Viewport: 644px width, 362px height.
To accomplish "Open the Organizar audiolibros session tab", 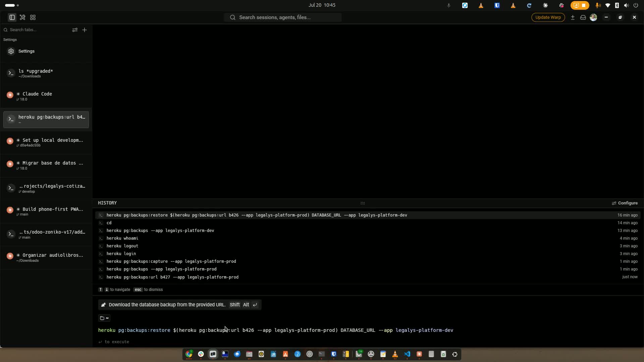I will (46, 257).
